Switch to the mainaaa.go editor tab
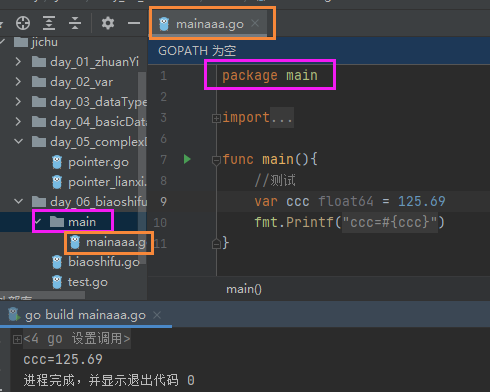 209,24
